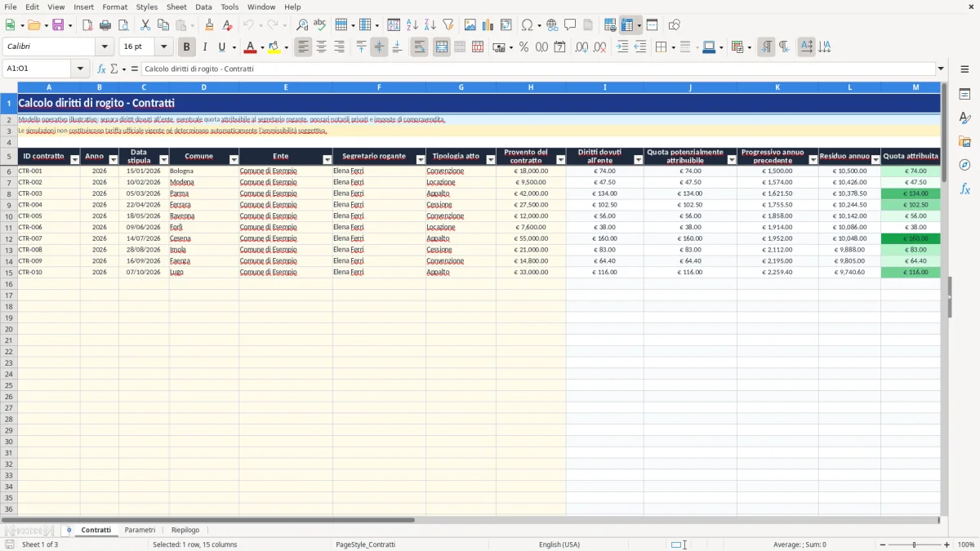The image size is (980, 551).
Task: Run the Spelling check icon
Action: (320, 25)
